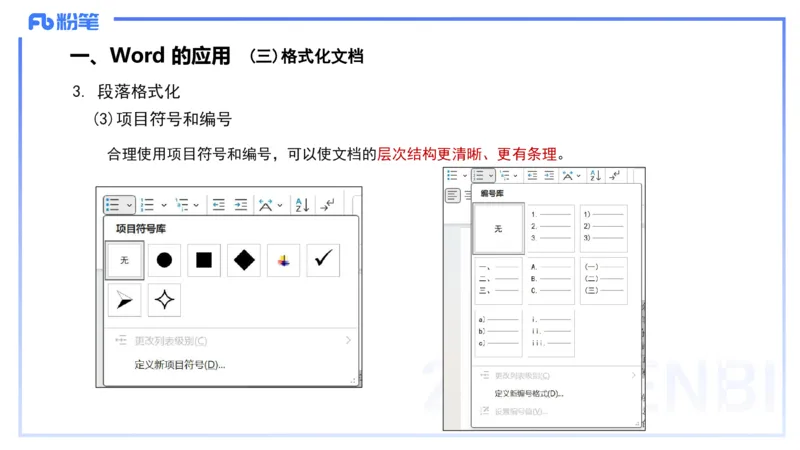Click 定义新项目符号(D)... menu entry
This screenshot has width=800, height=450.
point(180,365)
